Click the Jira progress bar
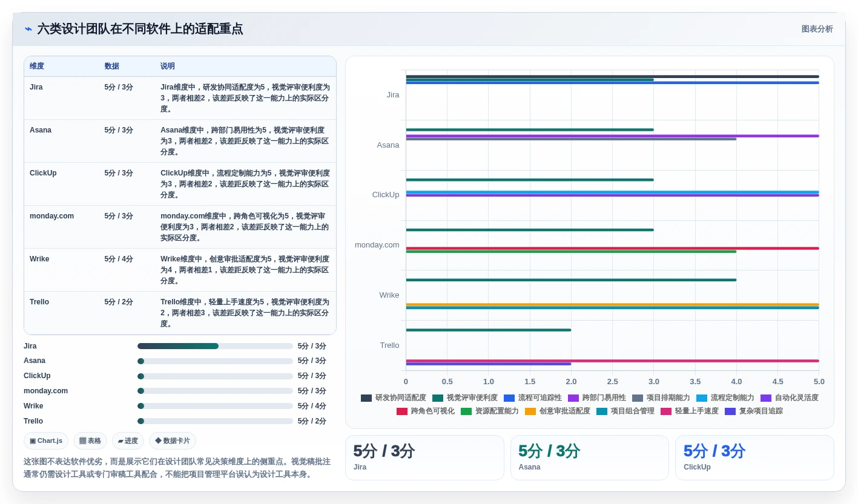Viewport: 858px width, 504px height. coord(215,346)
